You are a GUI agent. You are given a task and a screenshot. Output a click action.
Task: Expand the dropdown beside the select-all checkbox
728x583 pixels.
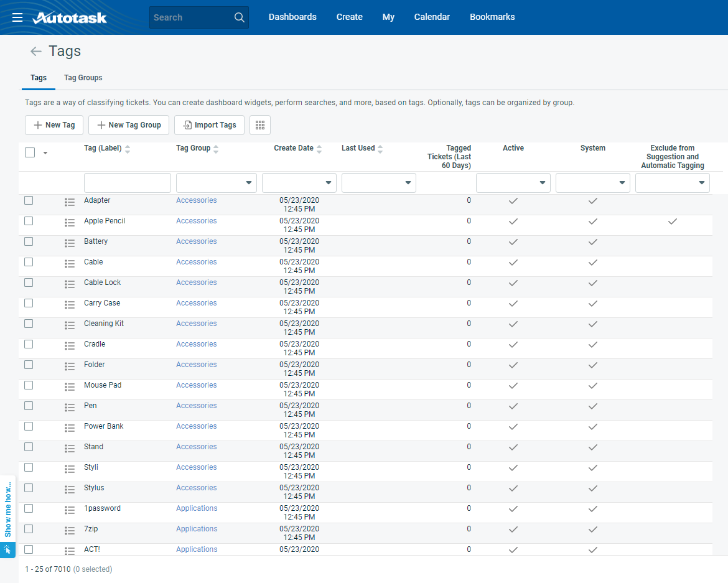point(45,152)
